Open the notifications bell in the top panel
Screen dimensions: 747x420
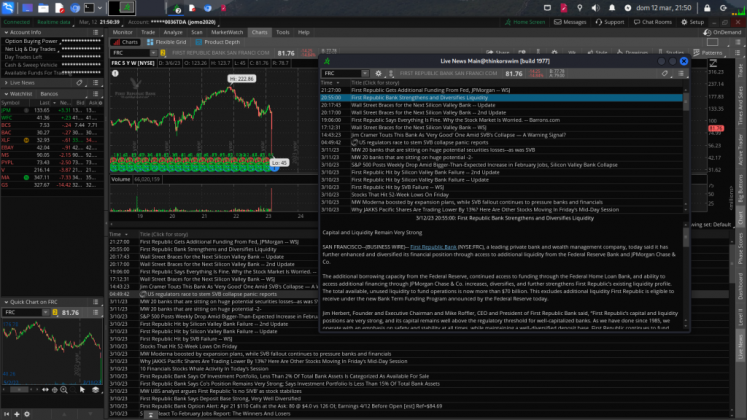click(612, 8)
